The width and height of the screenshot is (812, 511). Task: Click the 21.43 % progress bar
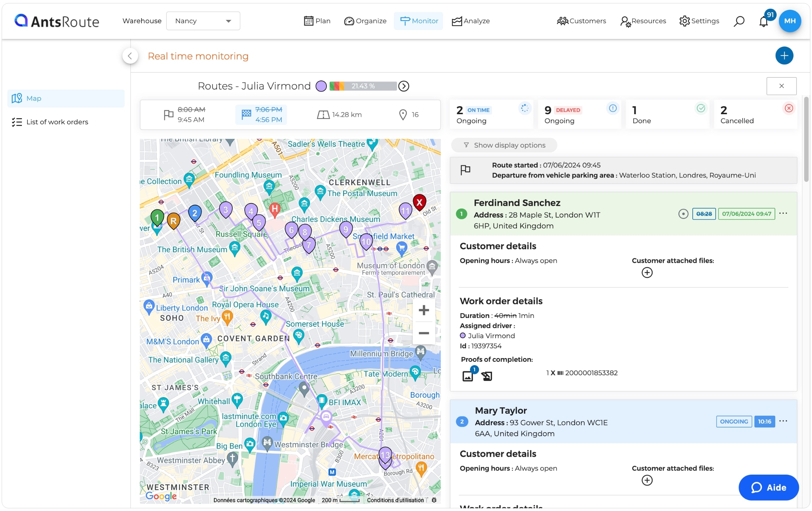(x=363, y=86)
